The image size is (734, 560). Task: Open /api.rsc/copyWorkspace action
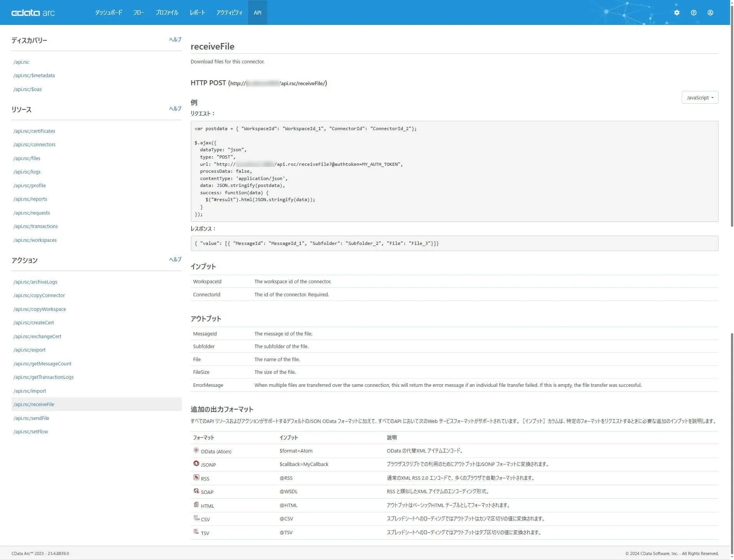pyautogui.click(x=40, y=309)
